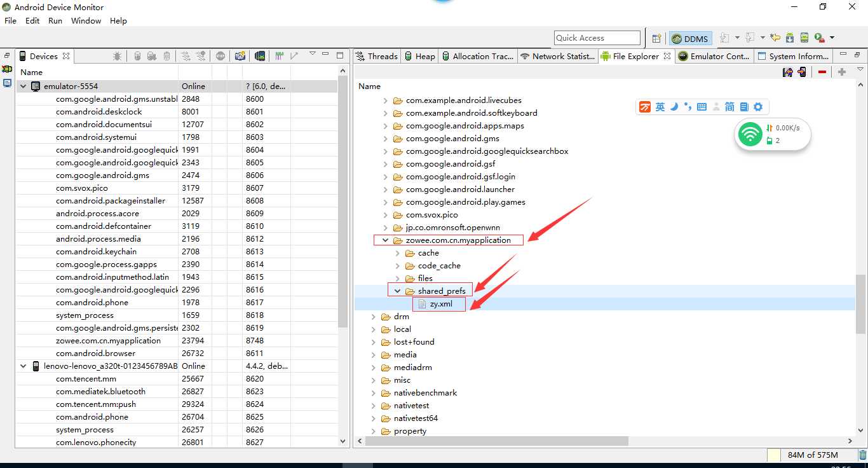Open the Devices view menu triangle

312,54
